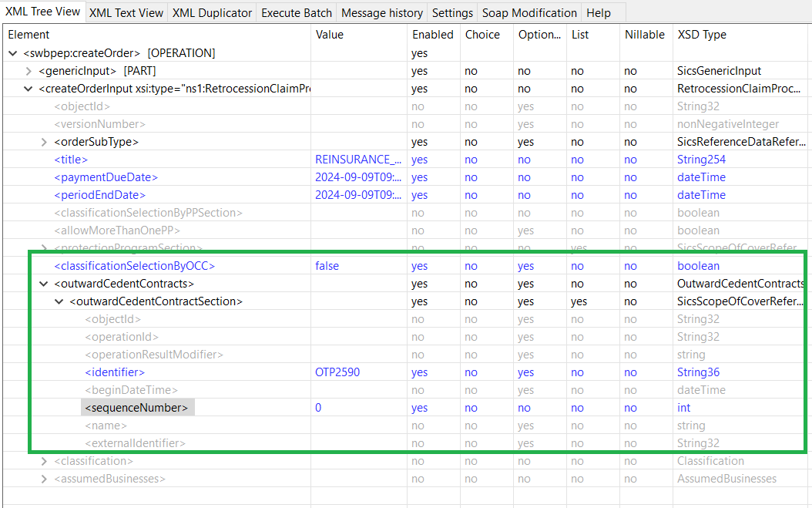Click the XSD Type column header
812x508 pixels.
pos(701,35)
